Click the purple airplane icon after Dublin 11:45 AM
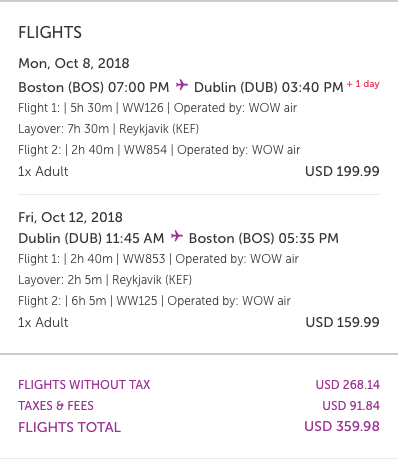The image size is (398, 460). tap(177, 236)
